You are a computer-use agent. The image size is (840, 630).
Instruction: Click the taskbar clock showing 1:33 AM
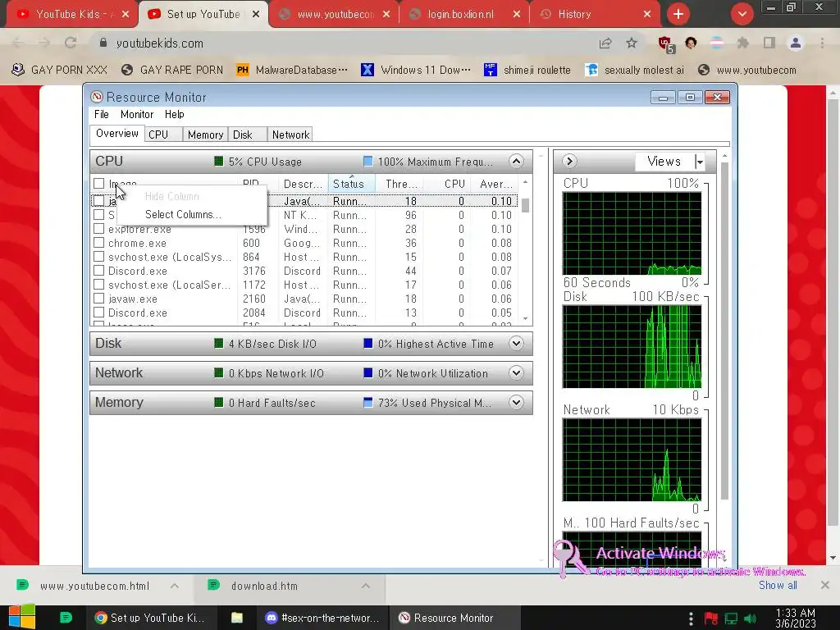pyautogui.click(x=795, y=618)
